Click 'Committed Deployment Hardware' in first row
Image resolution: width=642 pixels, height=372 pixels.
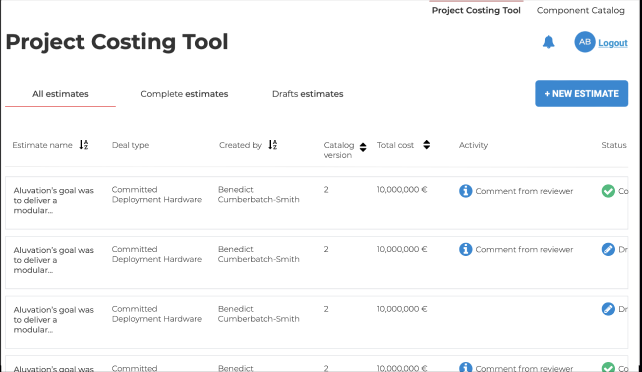[x=157, y=194]
